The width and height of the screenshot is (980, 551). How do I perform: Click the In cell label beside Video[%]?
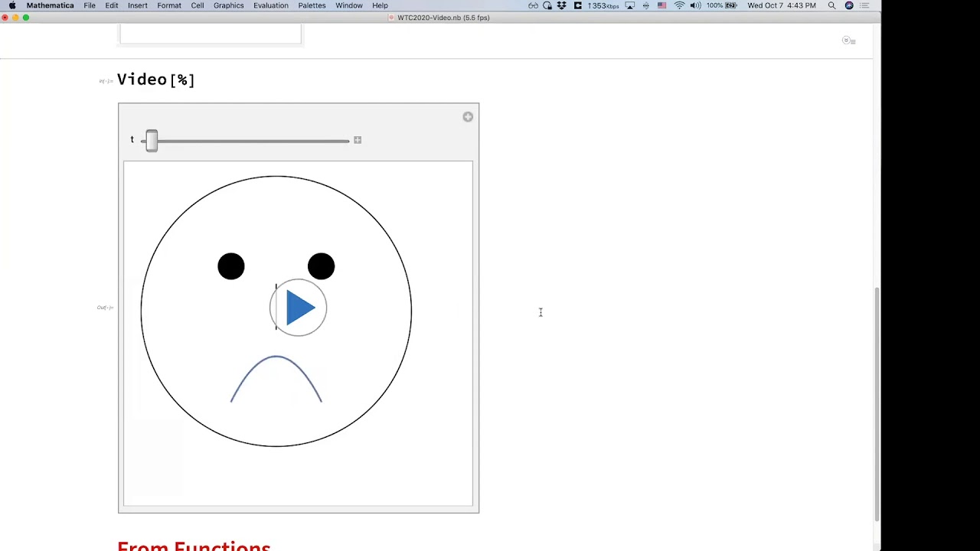[106, 81]
